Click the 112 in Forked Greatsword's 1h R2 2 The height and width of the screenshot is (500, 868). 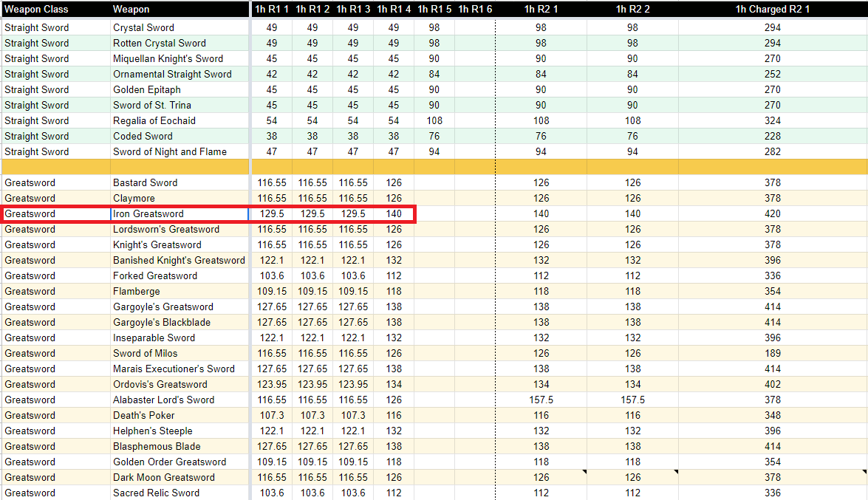(x=633, y=275)
